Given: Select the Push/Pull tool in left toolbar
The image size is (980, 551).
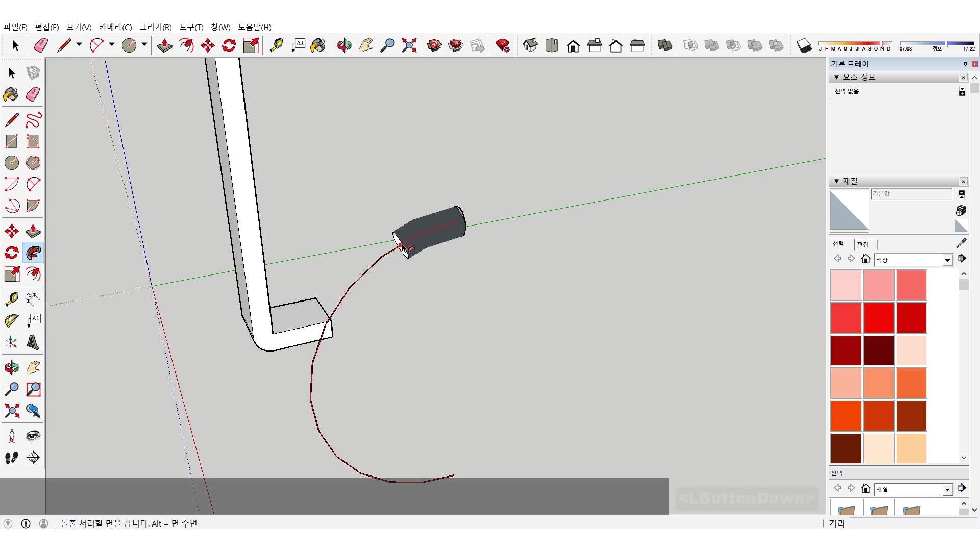Looking at the screenshot, I should click(33, 231).
